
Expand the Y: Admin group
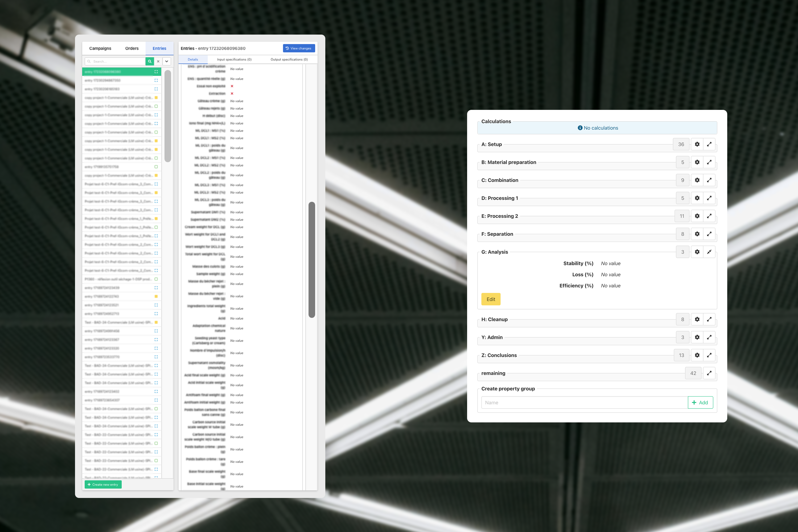point(709,337)
